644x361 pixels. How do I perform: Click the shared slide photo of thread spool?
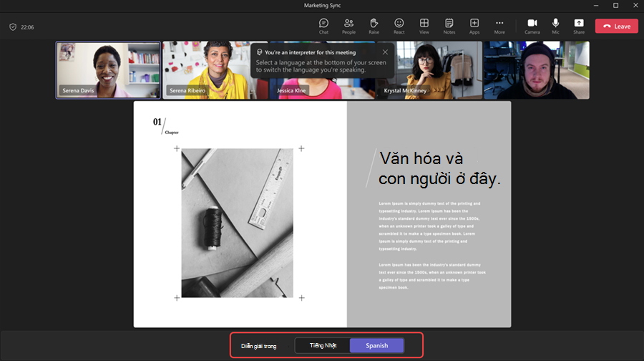(238, 223)
